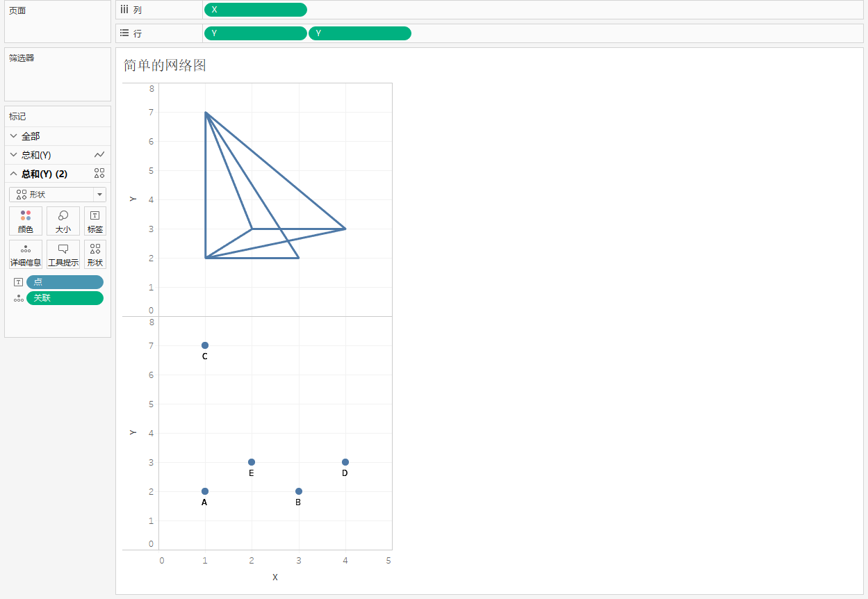This screenshot has height=599, width=868.
Task: Expand the 全部 marks section
Action: pyautogui.click(x=13, y=136)
